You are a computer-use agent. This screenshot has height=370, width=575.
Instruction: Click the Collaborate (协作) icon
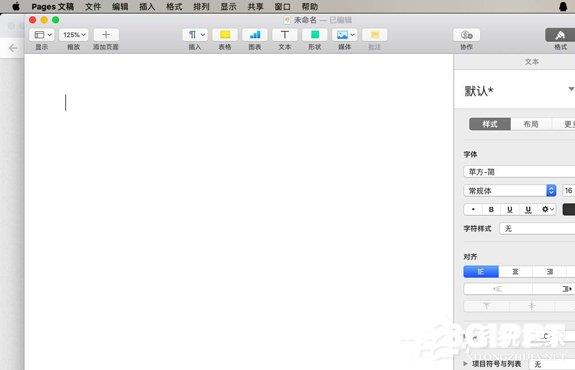pos(466,35)
